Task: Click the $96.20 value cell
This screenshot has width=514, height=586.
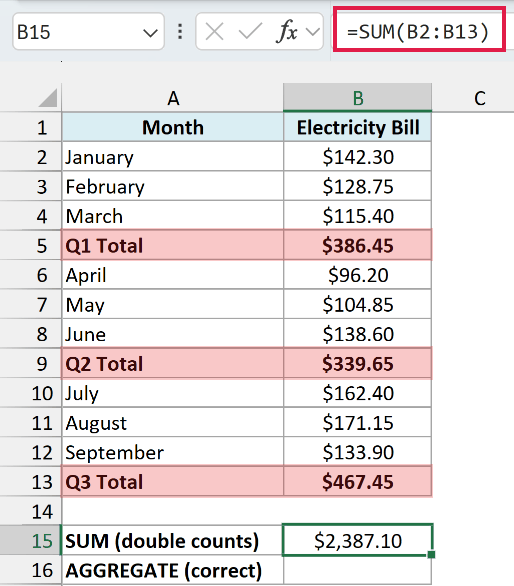Action: [357, 275]
